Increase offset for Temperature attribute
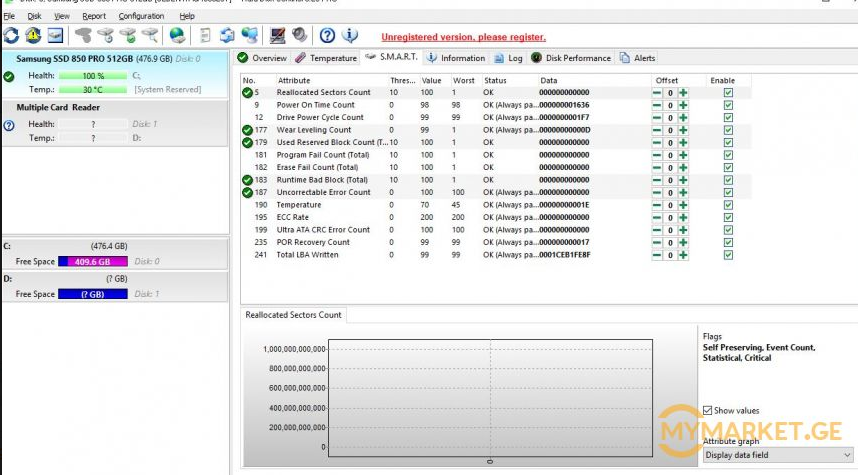 click(683, 205)
